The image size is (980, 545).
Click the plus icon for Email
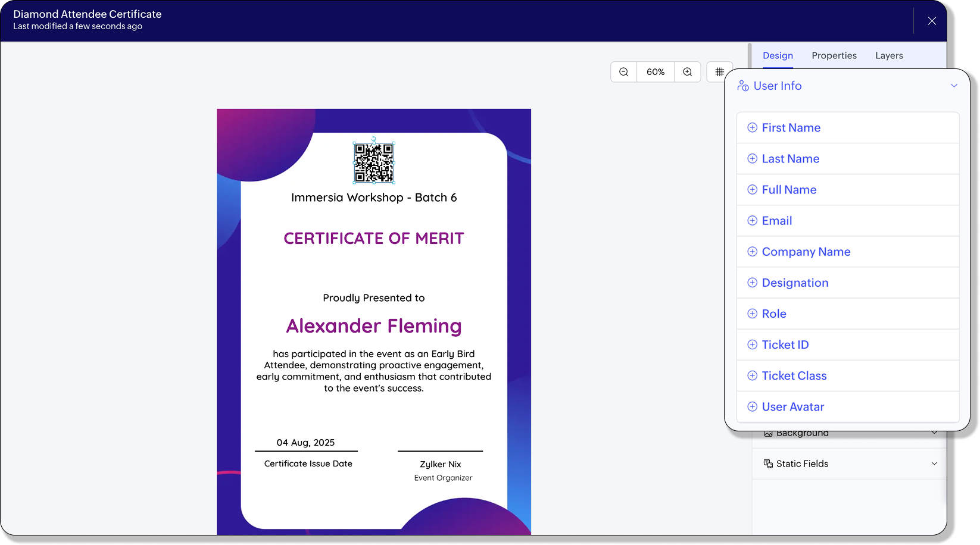[753, 221]
